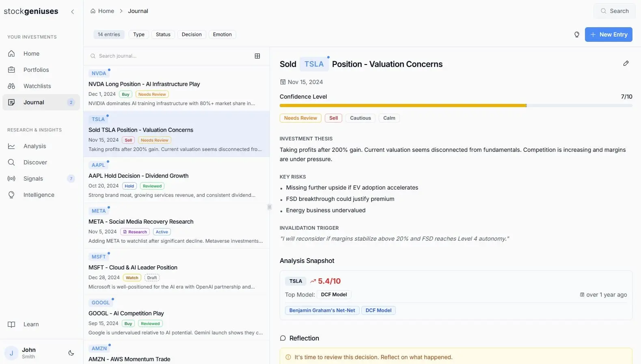Click the Learn book icon

coord(11,324)
